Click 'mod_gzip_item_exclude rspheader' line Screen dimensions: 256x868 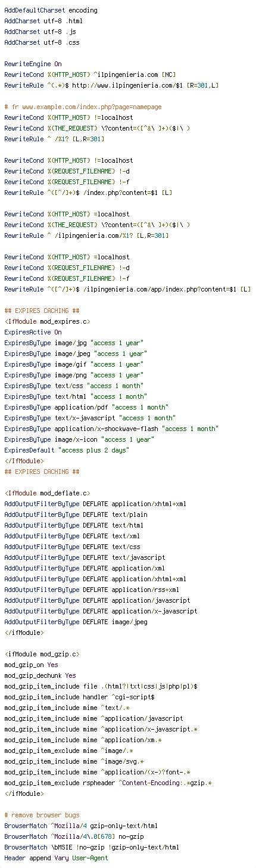click(x=108, y=783)
